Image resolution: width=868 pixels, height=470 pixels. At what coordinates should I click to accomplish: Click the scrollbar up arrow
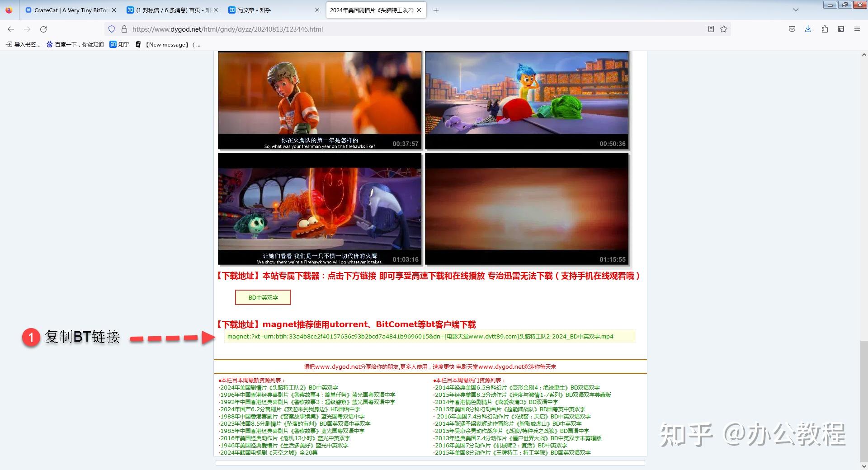tap(863, 55)
